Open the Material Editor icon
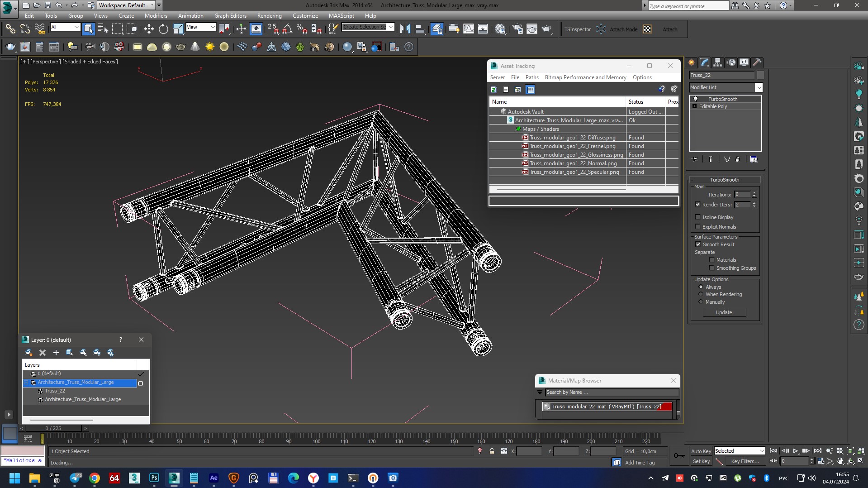Image resolution: width=868 pixels, height=488 pixels. (500, 29)
